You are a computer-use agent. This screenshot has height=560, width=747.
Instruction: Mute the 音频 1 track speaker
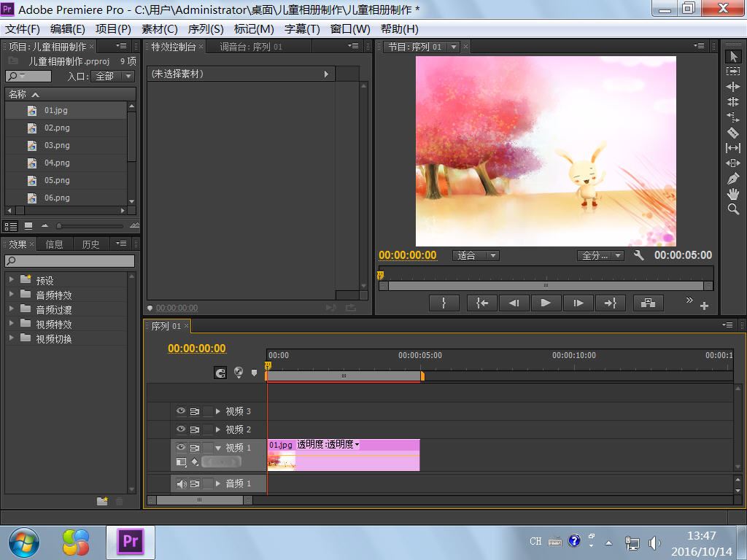coord(181,483)
